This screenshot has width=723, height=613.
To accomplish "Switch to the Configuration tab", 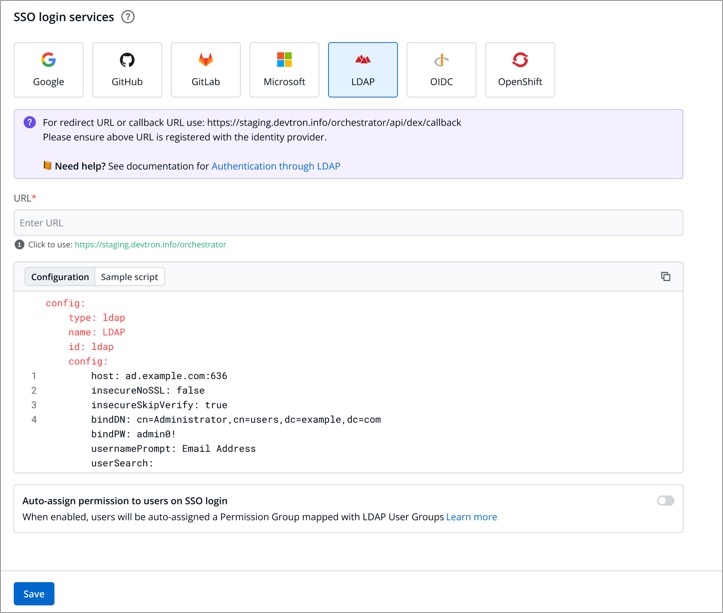I will click(x=59, y=277).
